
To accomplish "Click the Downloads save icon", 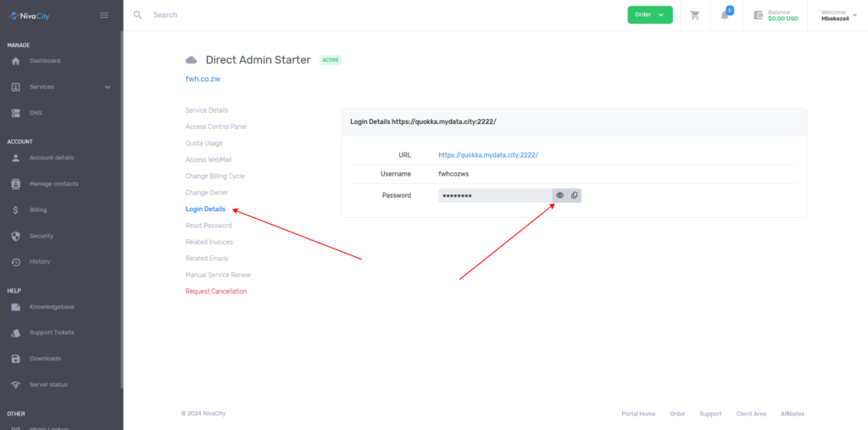I will 15,359.
